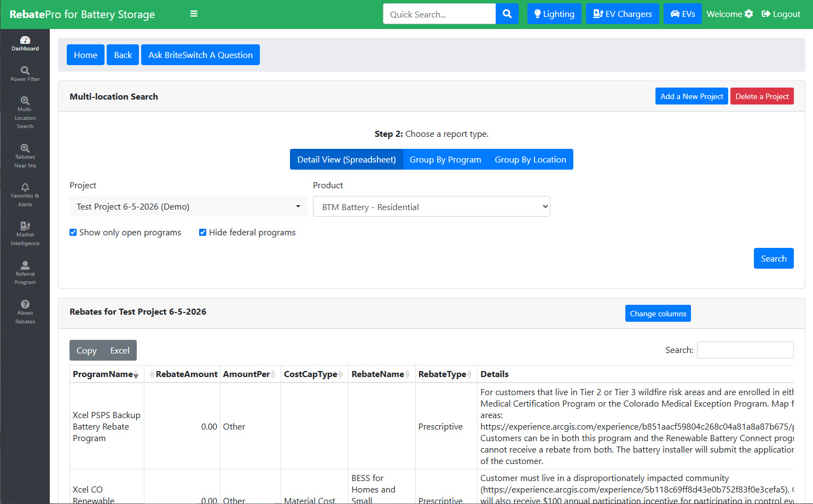Toggle Hide federal programs checkbox

pos(203,233)
